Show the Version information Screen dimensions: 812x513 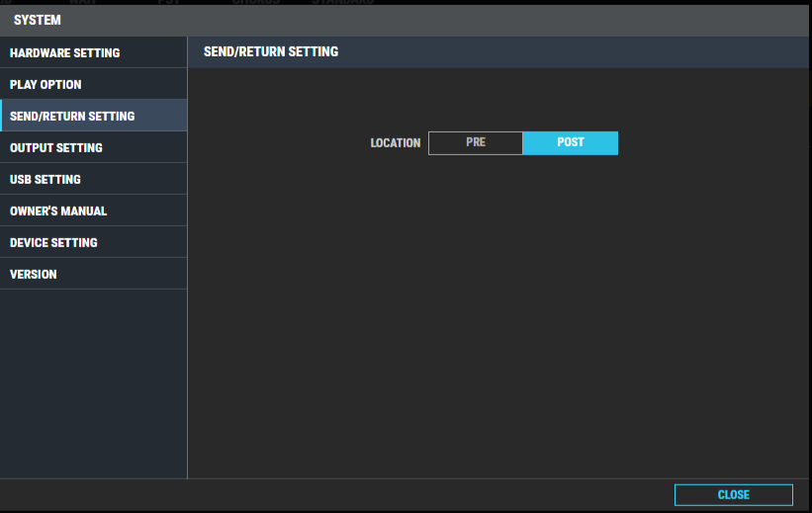(34, 275)
